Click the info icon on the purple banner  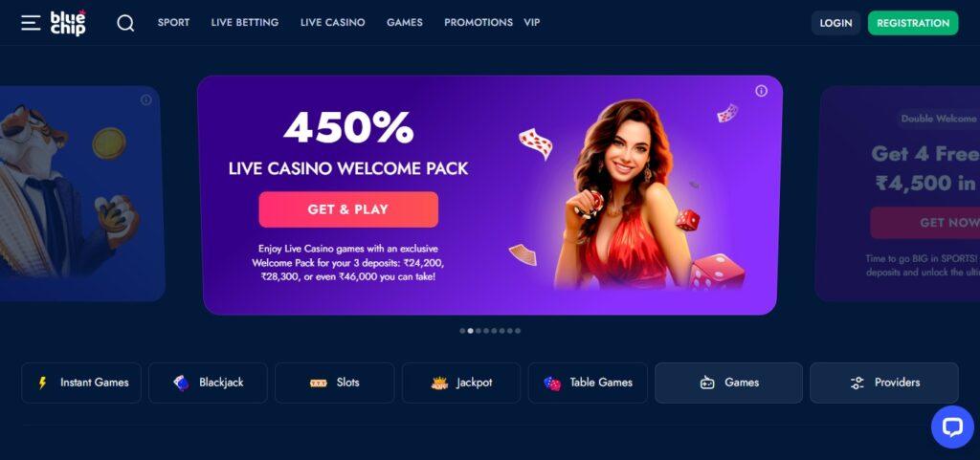click(761, 91)
